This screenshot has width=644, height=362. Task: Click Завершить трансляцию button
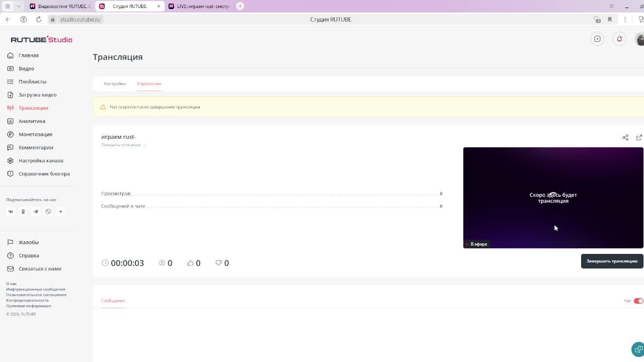(612, 261)
